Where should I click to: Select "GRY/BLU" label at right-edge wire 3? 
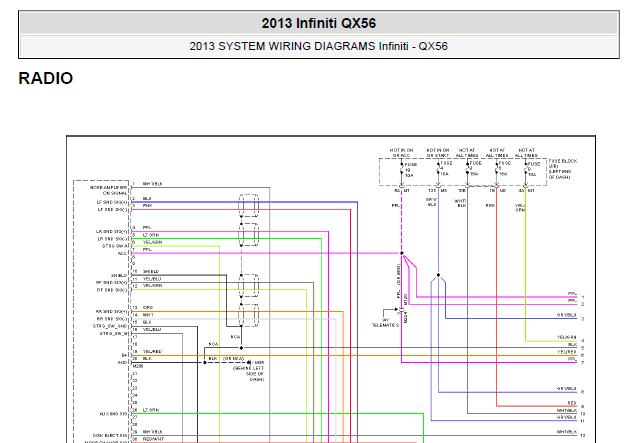click(567, 315)
